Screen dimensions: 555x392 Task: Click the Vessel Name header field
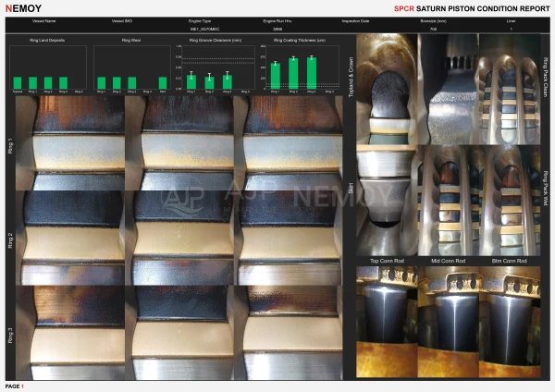click(x=43, y=21)
